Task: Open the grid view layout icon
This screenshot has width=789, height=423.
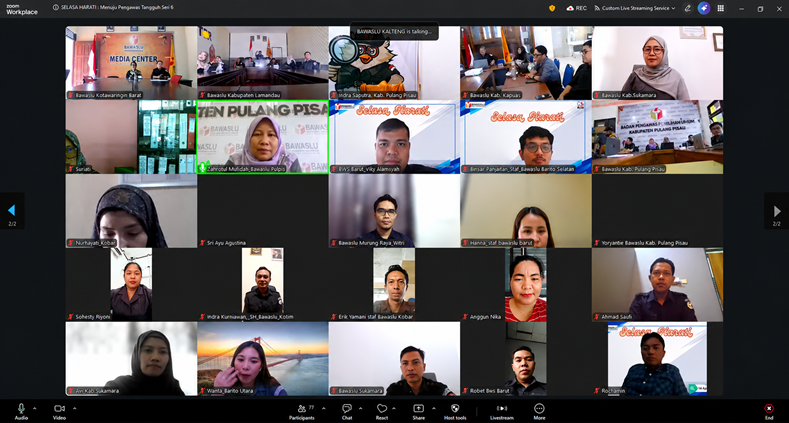Action: tap(721, 8)
